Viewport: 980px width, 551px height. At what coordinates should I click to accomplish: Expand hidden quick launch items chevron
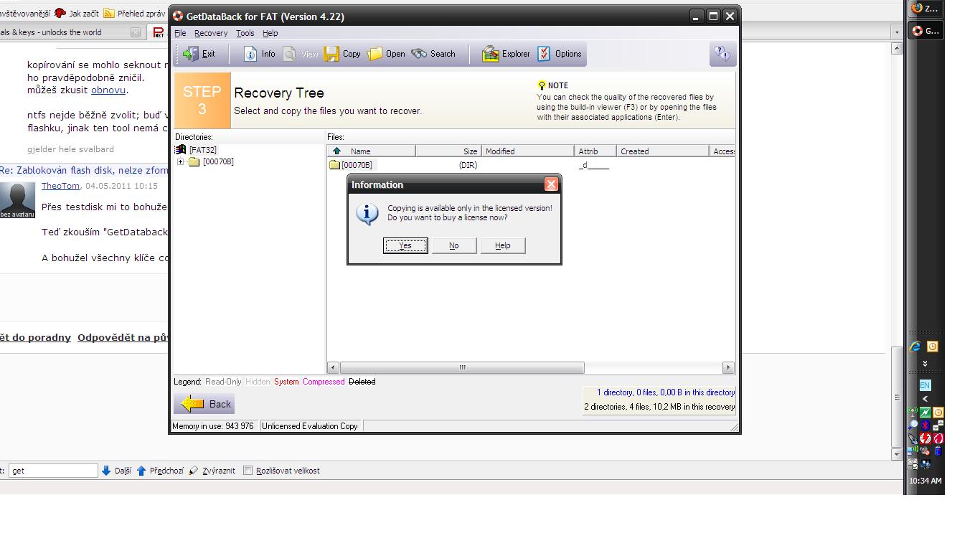925,364
